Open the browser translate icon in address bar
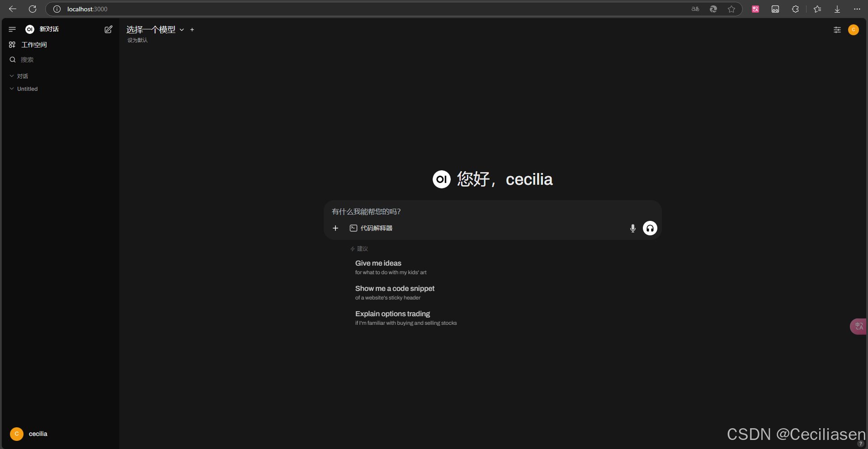 [695, 9]
